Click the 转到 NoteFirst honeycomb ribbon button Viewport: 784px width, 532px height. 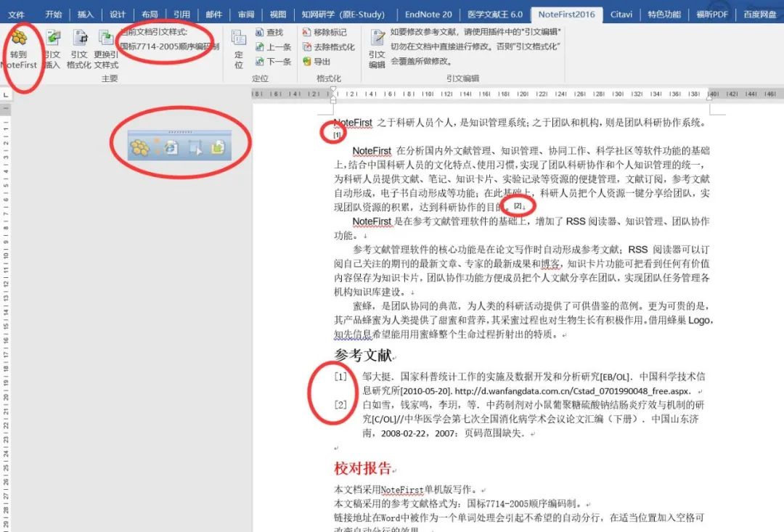click(19, 49)
